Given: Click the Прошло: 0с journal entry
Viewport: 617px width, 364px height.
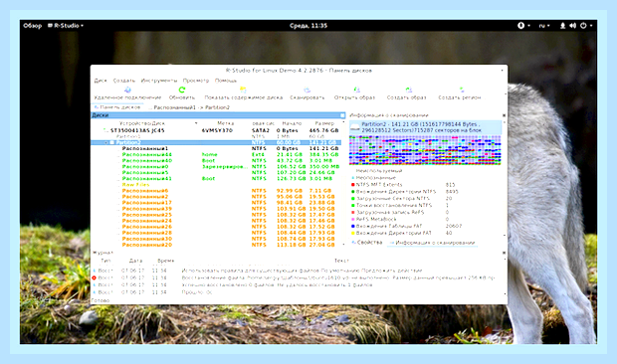Looking at the screenshot, I should [197, 292].
